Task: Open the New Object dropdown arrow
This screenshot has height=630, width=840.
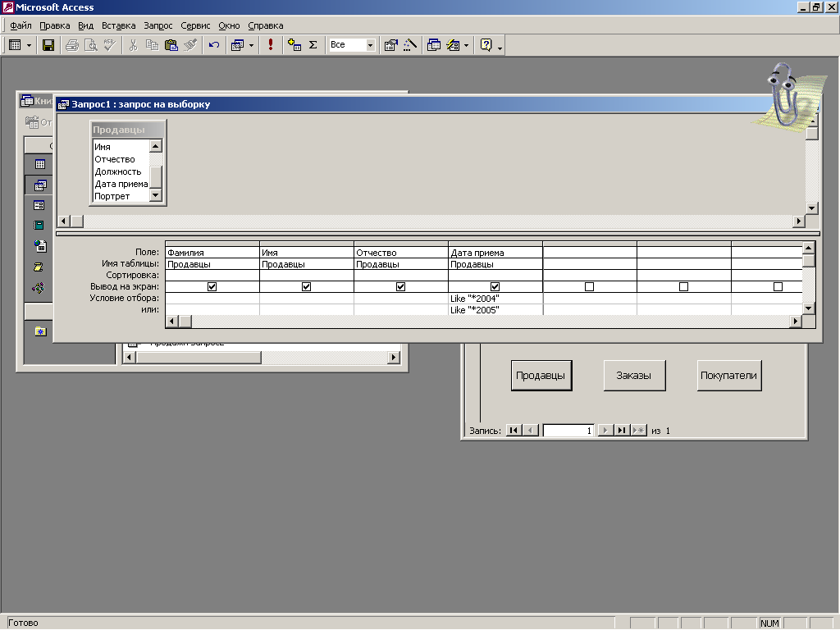Action: point(467,45)
